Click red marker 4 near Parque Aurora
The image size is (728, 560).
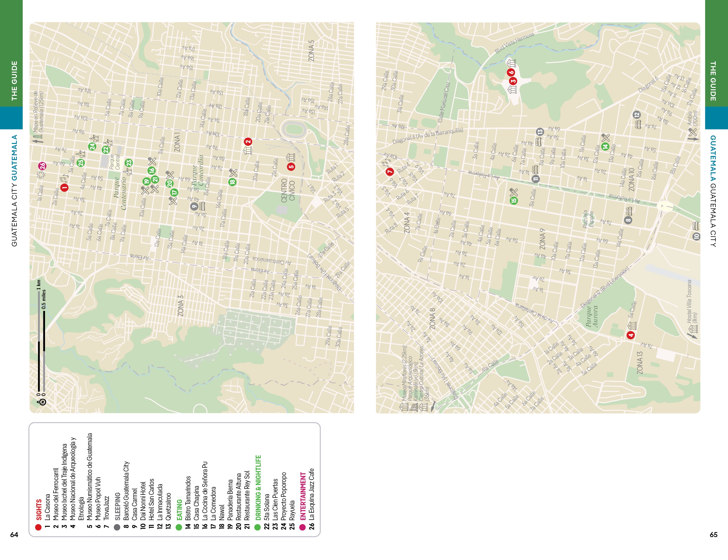coord(630,335)
